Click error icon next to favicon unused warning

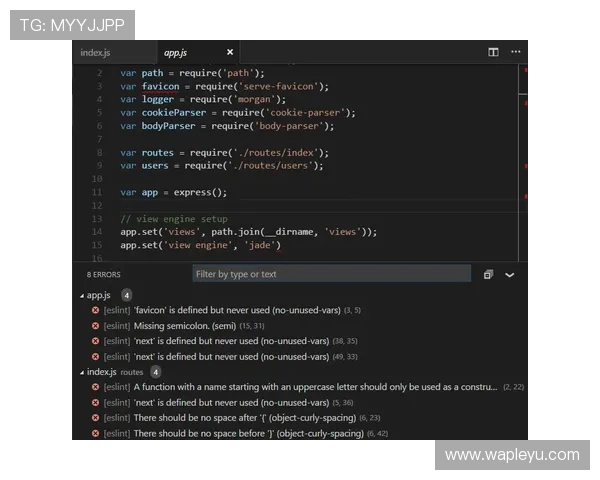[95, 310]
